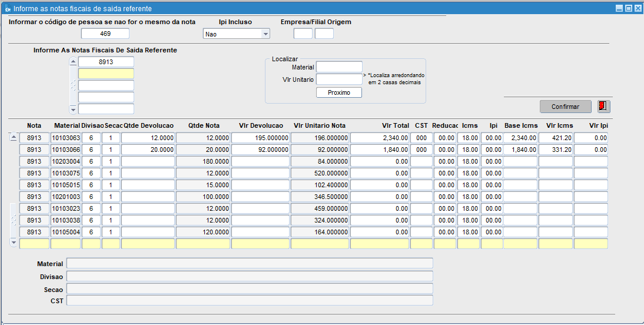Click Vlr Devolucao cell 195.000000
This screenshot has width=644, height=325.
pos(260,138)
